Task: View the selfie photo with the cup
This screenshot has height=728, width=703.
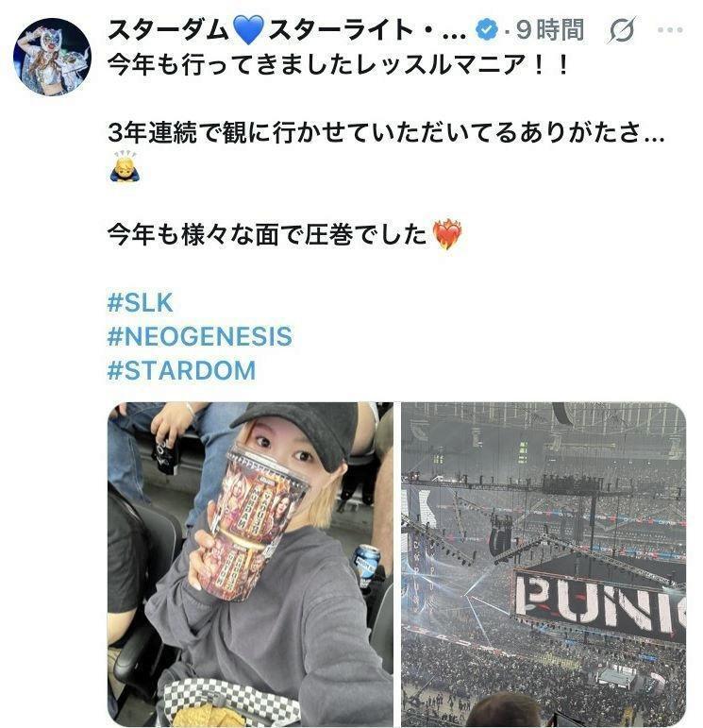Action: [250, 565]
